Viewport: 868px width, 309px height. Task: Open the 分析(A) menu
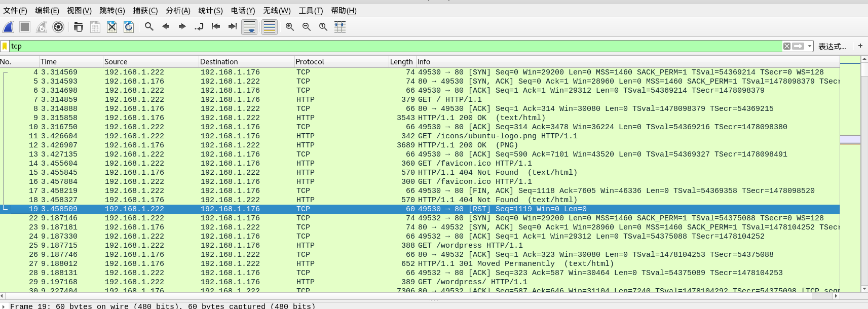[178, 11]
